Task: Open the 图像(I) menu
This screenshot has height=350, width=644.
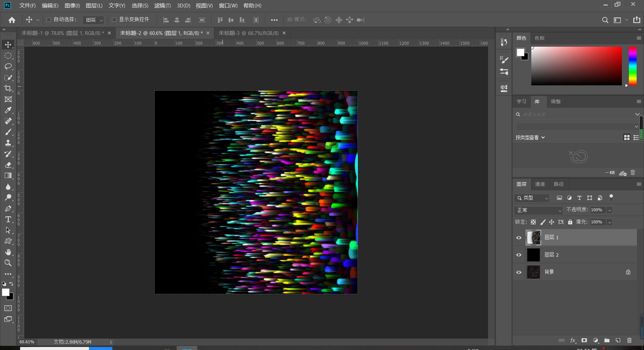Action: click(x=72, y=6)
